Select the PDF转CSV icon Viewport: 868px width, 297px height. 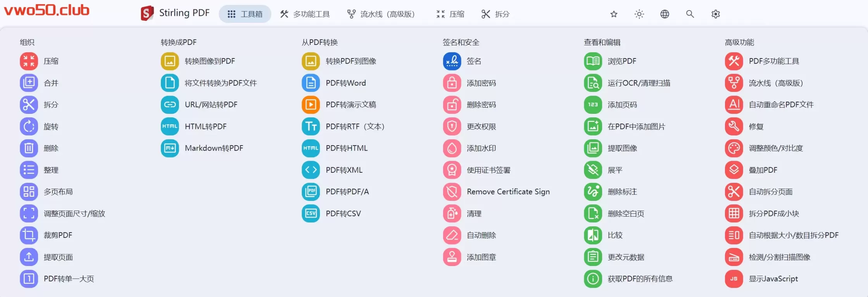click(x=311, y=213)
